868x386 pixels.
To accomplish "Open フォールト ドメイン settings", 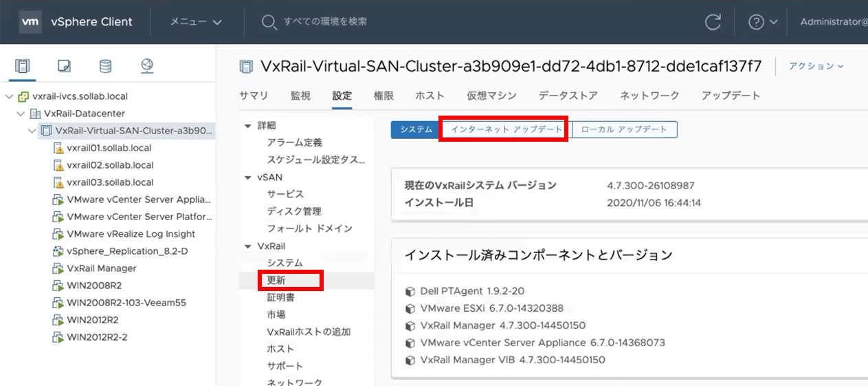I will click(309, 228).
